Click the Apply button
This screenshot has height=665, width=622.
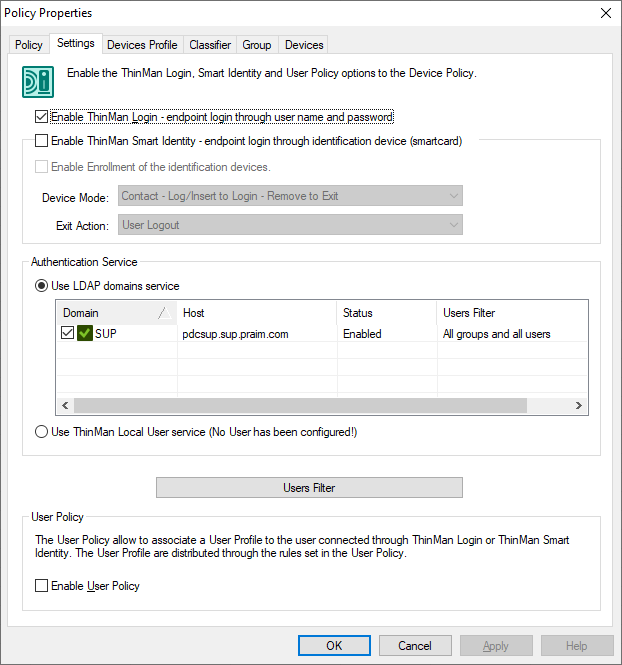496,645
